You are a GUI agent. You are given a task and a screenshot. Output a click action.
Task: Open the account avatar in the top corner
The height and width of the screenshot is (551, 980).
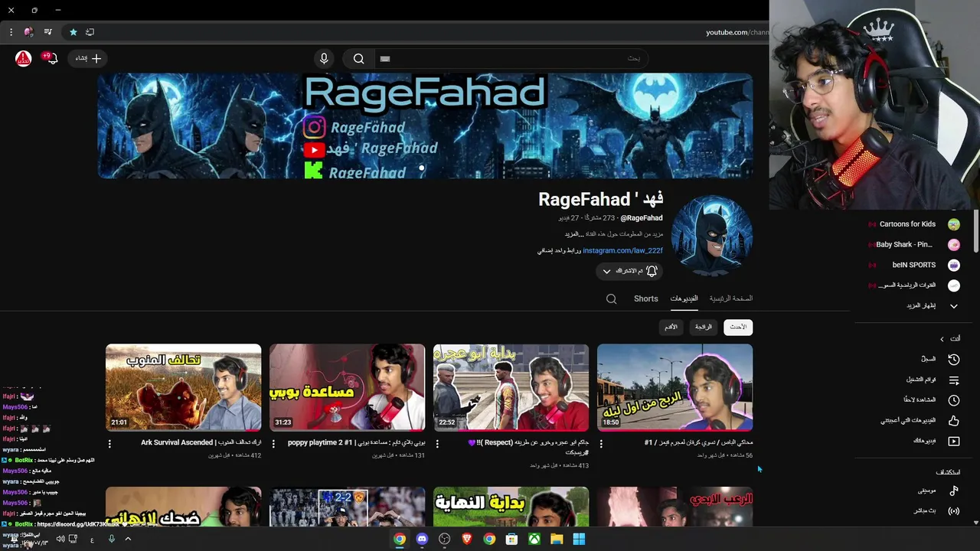(x=24, y=58)
